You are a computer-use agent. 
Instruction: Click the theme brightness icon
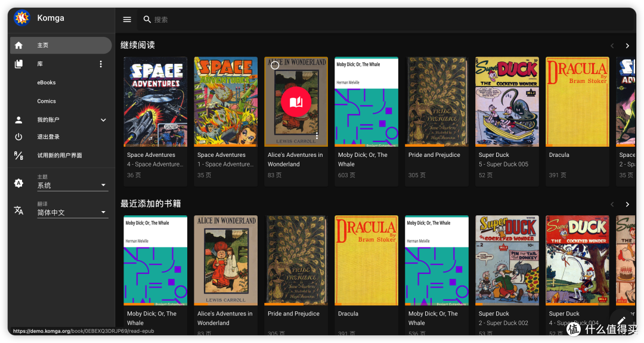(18, 183)
